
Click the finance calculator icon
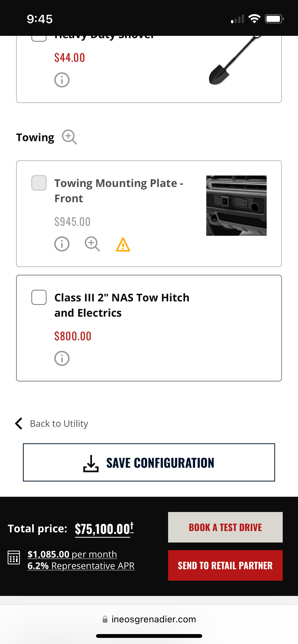tap(14, 558)
